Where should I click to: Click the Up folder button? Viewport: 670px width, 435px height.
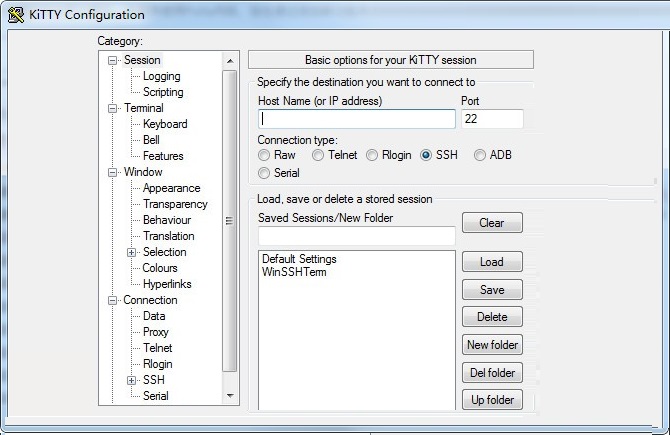pos(492,400)
